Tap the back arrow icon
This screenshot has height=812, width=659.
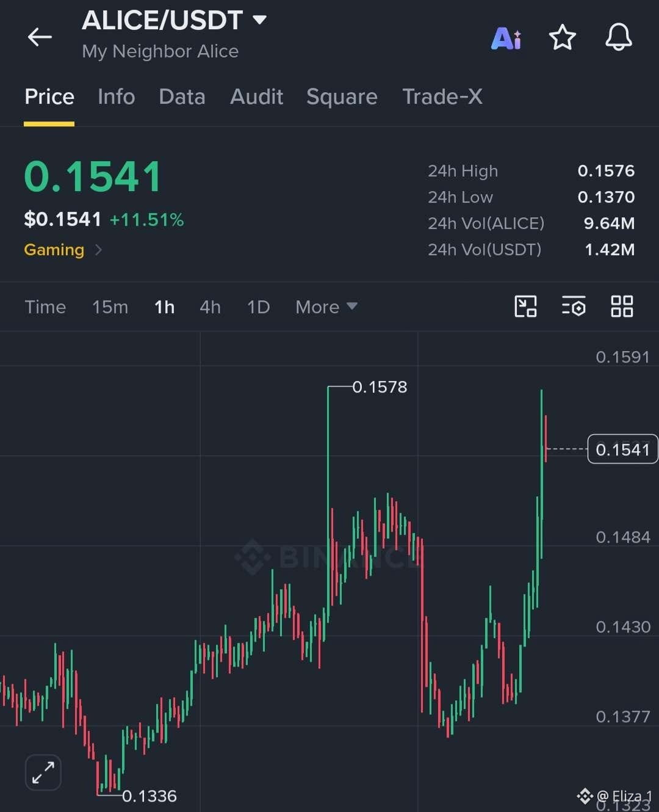[40, 37]
